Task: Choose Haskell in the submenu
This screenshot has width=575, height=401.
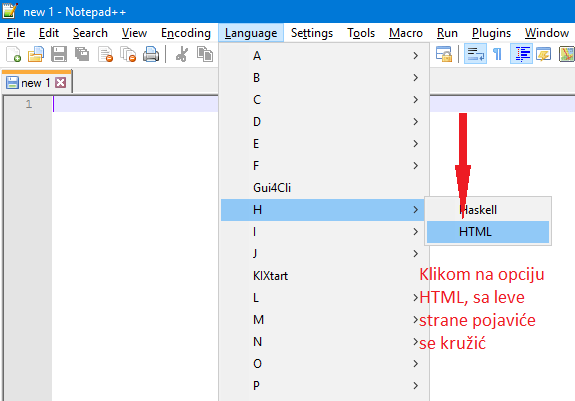Action: pos(488,210)
